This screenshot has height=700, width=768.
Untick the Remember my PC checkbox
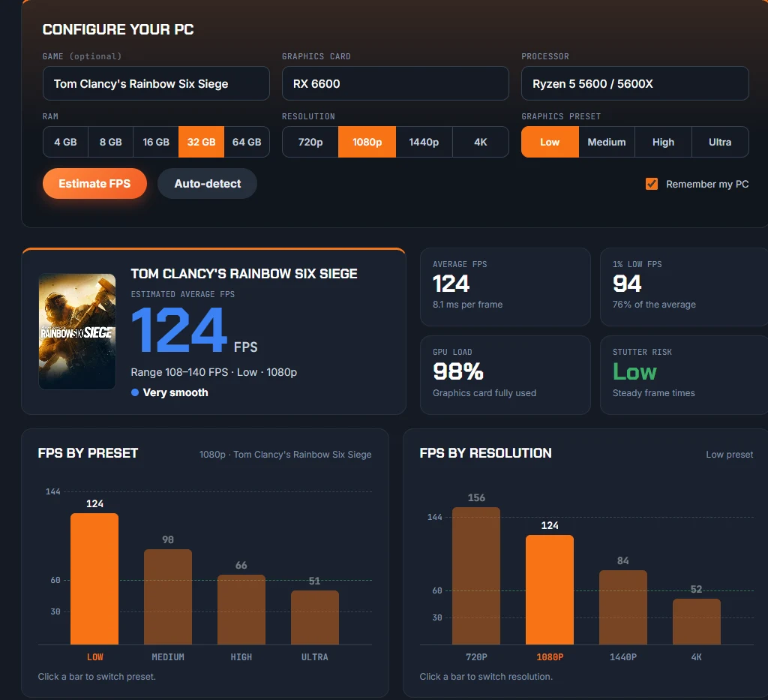(652, 184)
